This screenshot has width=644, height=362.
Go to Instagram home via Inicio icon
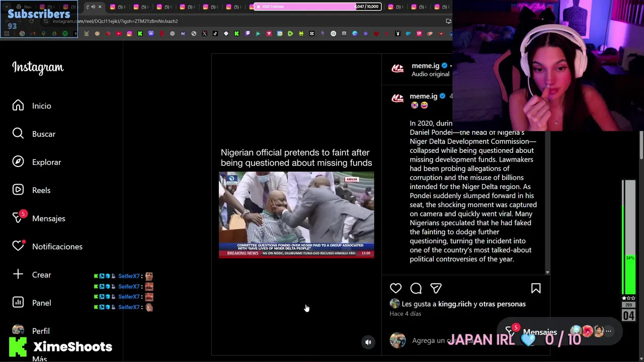(x=18, y=106)
